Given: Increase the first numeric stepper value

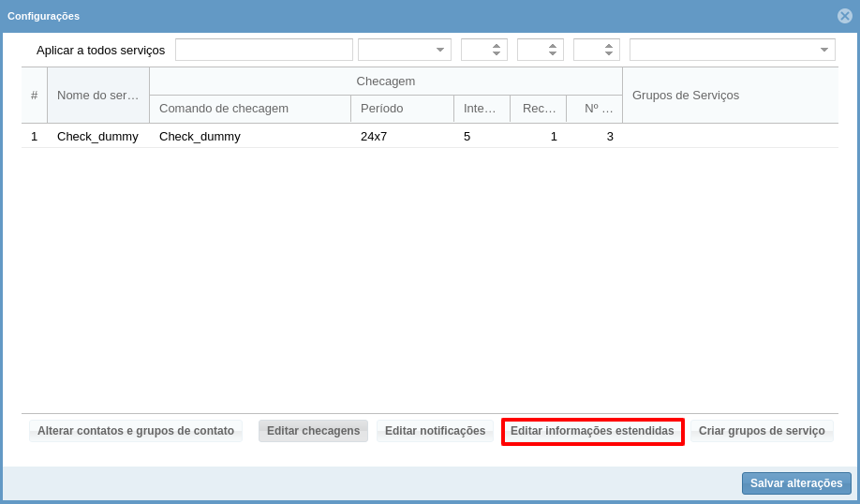Looking at the screenshot, I should point(497,46).
